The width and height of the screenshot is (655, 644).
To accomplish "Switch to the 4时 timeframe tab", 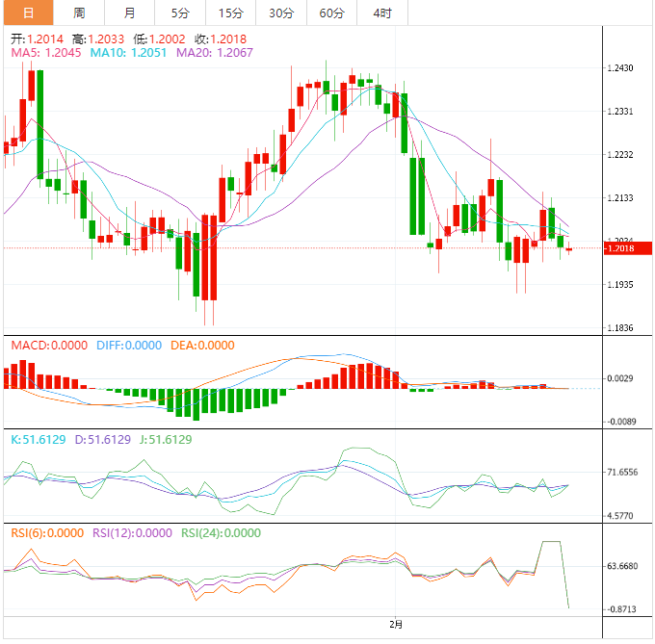I will (382, 13).
